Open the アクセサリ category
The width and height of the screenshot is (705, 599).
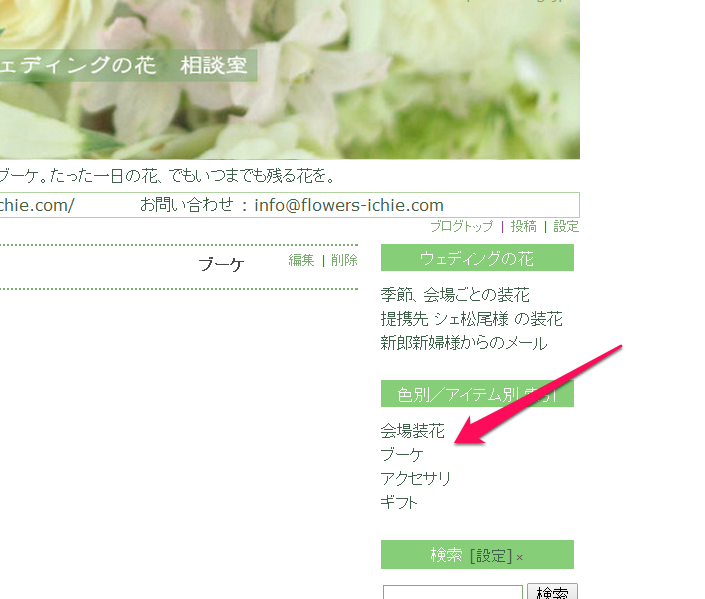coord(416,478)
